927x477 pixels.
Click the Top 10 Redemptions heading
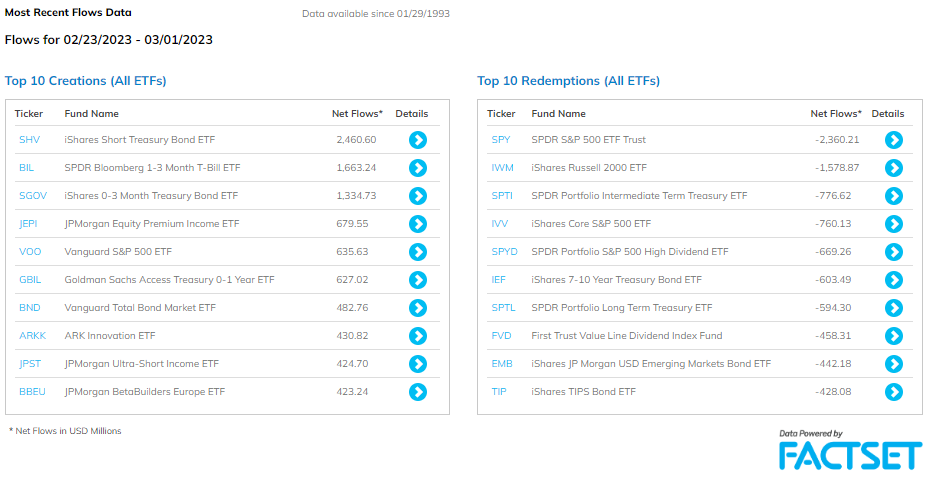pos(569,81)
